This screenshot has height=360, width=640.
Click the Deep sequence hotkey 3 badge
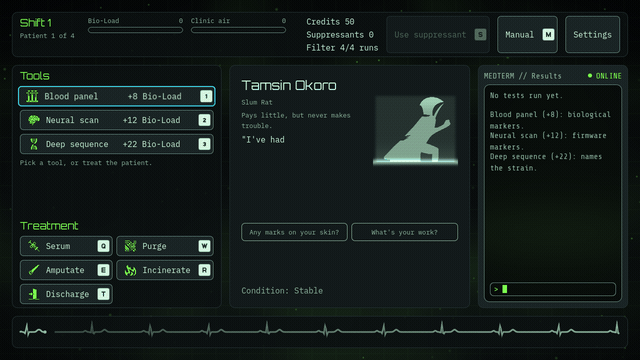click(x=204, y=144)
